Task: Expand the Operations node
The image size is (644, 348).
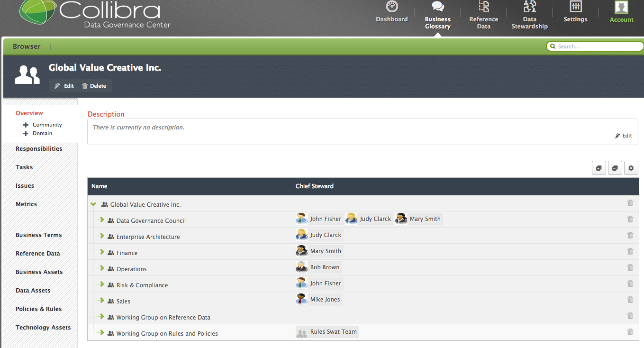Action: 102,268
